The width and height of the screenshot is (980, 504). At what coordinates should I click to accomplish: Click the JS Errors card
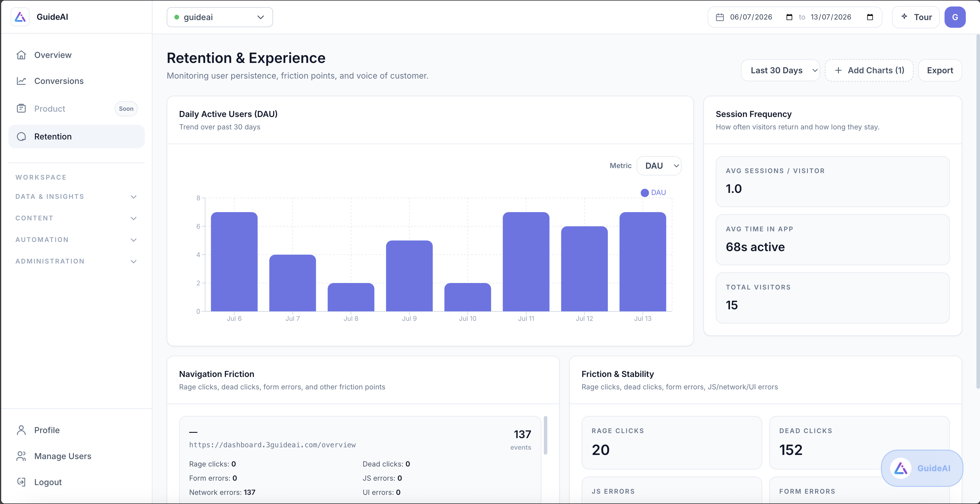(671, 490)
